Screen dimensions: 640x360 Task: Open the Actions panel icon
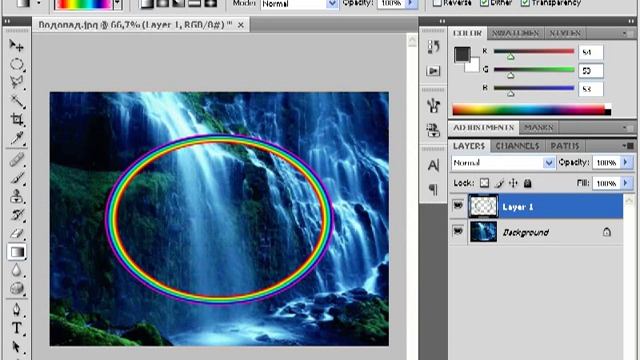pos(433,71)
